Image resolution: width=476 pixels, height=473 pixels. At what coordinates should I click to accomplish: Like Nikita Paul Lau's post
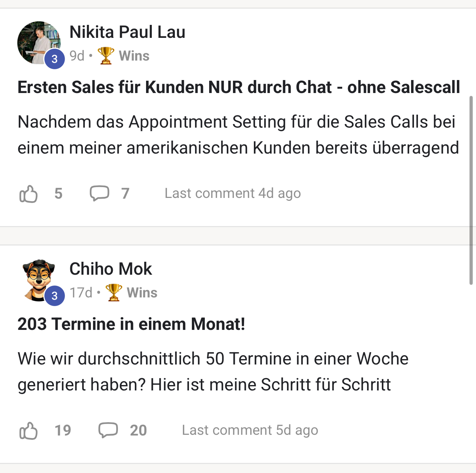(x=28, y=194)
